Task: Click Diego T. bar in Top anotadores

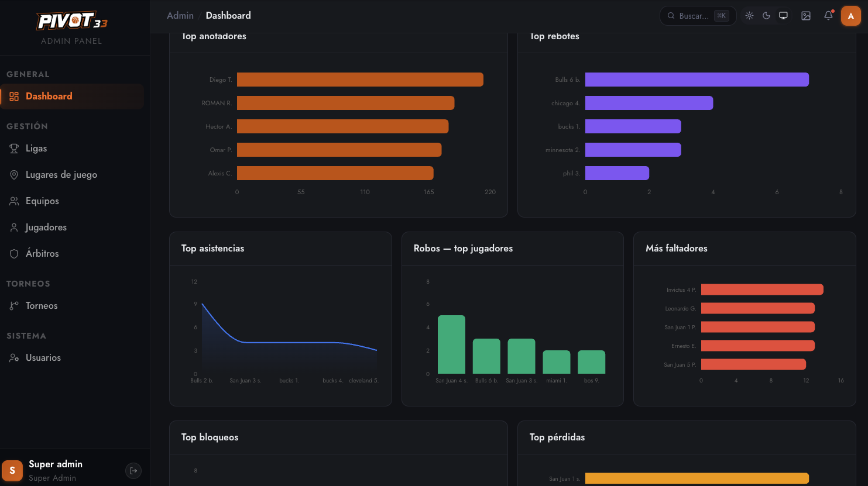Action: pyautogui.click(x=360, y=80)
